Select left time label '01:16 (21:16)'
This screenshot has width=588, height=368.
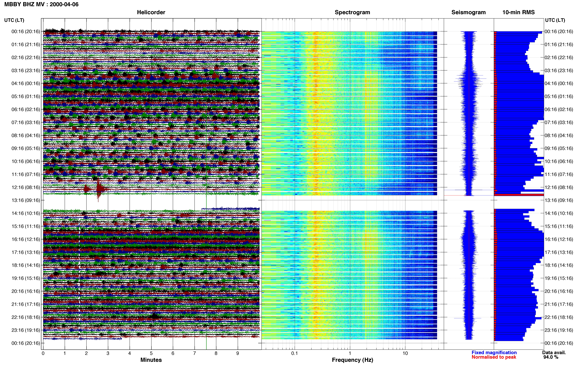(26, 45)
